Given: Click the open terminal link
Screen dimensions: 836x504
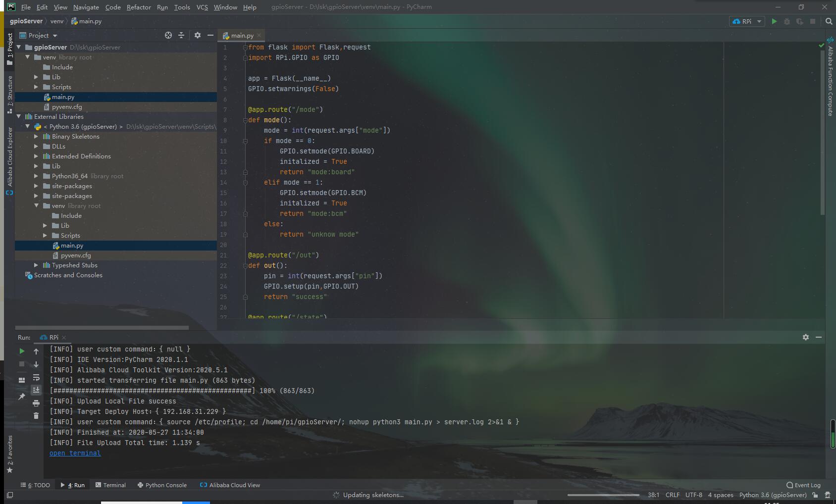Looking at the screenshot, I should point(75,453).
